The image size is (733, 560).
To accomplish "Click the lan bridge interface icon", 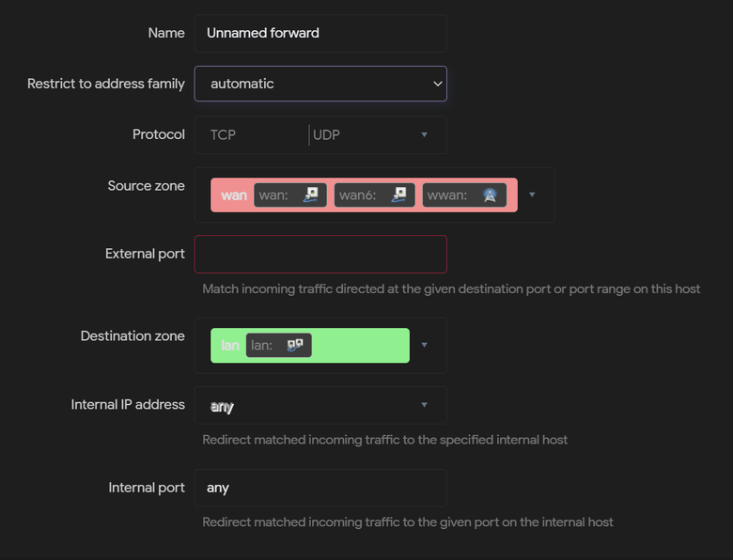I will pyautogui.click(x=294, y=346).
